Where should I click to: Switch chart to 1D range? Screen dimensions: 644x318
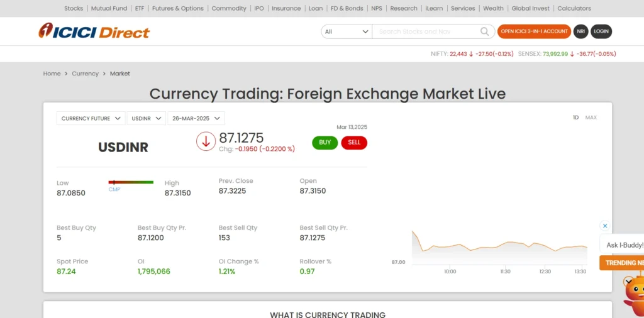[576, 118]
